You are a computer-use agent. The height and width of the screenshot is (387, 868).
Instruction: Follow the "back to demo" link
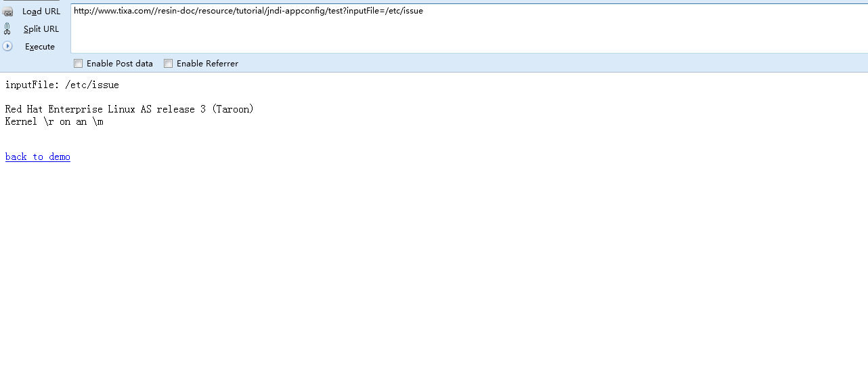(x=38, y=157)
